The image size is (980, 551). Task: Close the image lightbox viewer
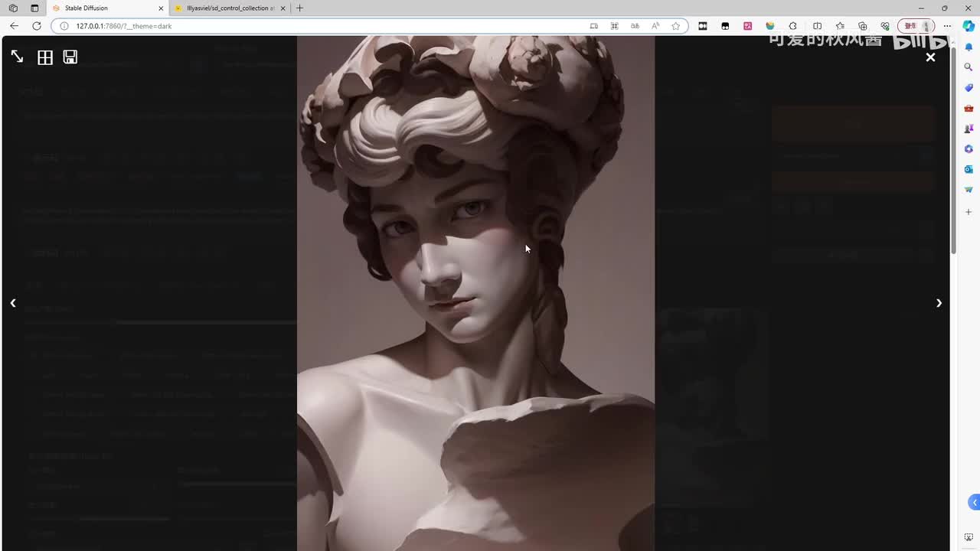click(x=930, y=57)
